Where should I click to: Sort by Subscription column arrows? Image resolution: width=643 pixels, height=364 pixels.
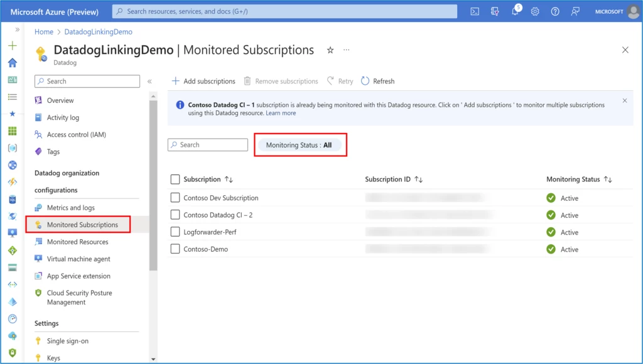pyautogui.click(x=229, y=179)
